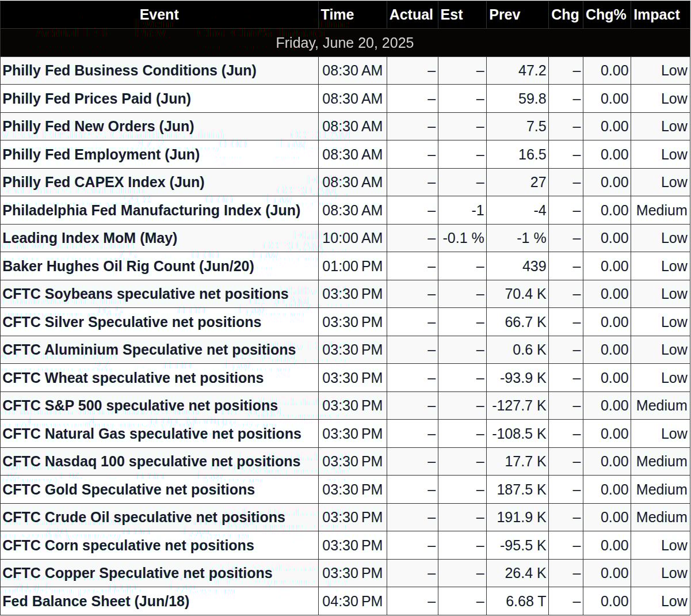Click the Chg column header
691x616 pixels.
(565, 15)
